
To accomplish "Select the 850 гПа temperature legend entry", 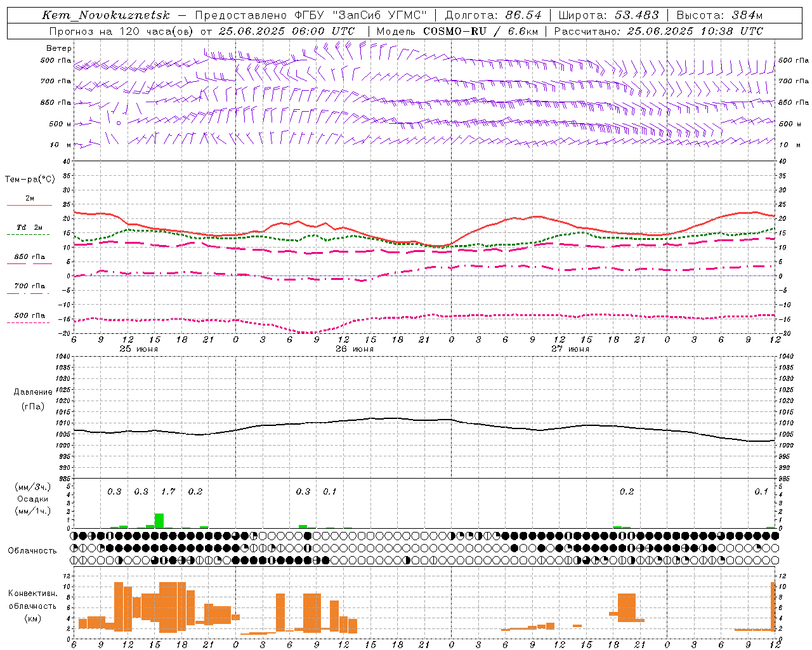I will [x=30, y=257].
